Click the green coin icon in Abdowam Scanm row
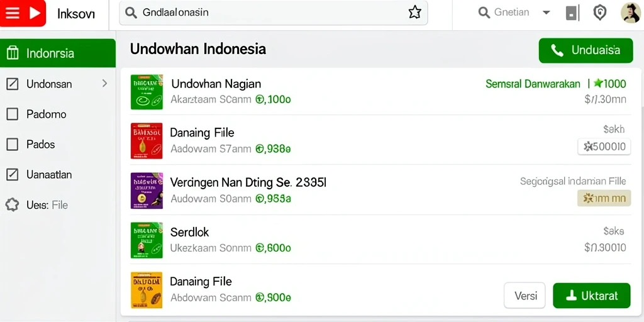Screen dimensions: 644x322 click(x=259, y=297)
